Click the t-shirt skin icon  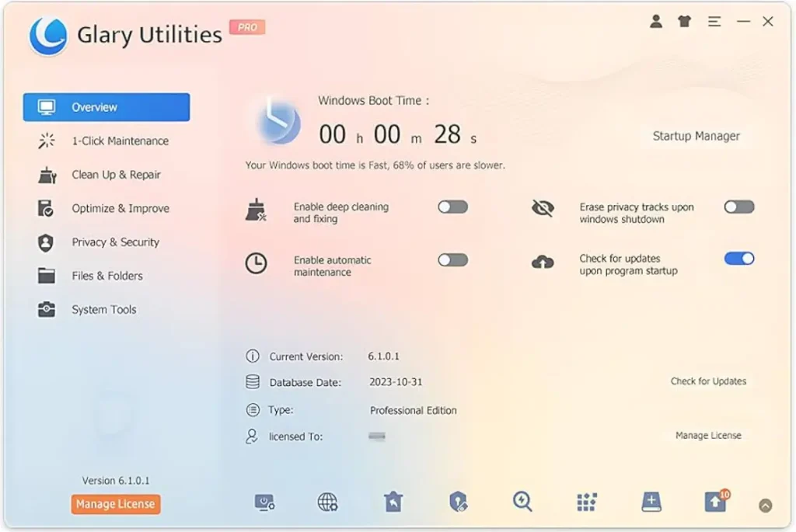(685, 21)
